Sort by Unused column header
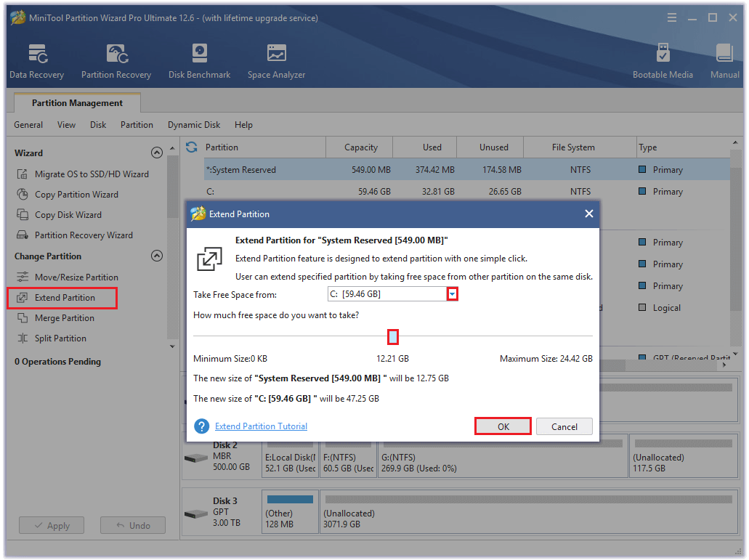This screenshot has height=560, width=749. click(x=490, y=147)
